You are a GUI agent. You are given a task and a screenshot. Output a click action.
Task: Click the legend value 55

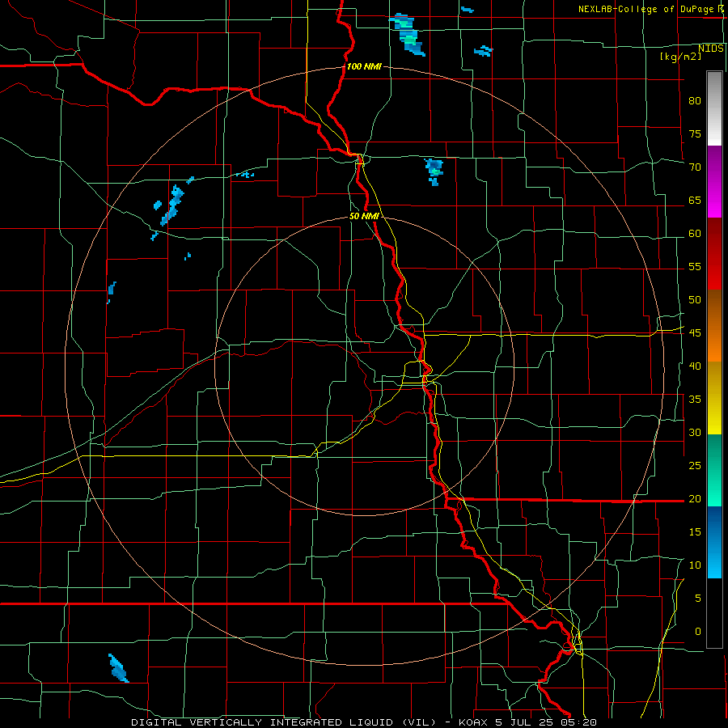[695, 266]
